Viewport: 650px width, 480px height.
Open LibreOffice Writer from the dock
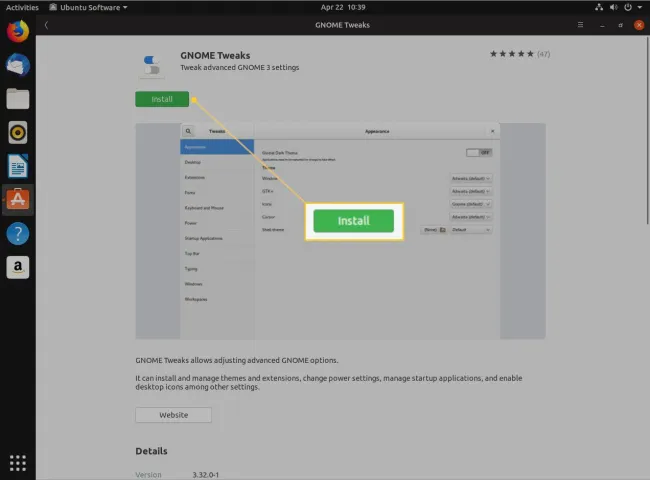18,166
